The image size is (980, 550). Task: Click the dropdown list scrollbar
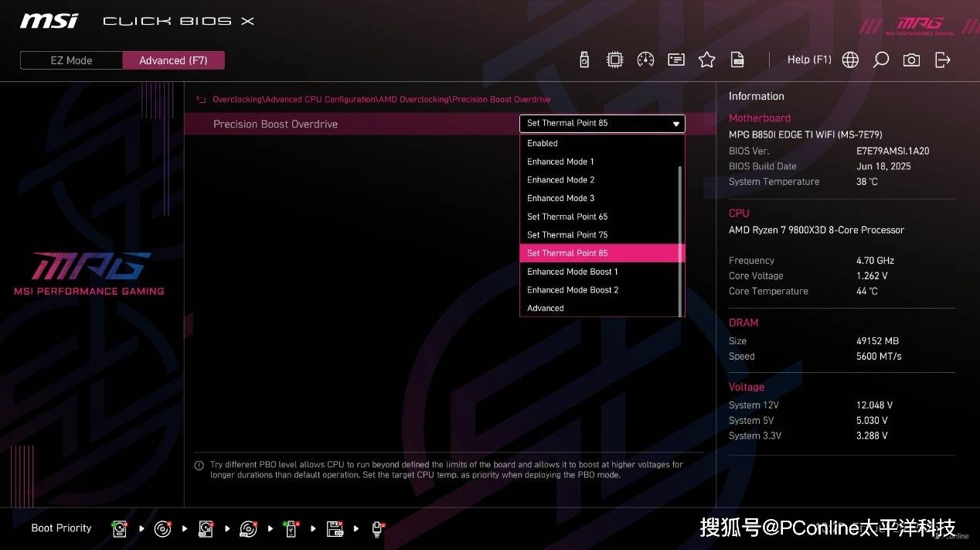(x=681, y=241)
